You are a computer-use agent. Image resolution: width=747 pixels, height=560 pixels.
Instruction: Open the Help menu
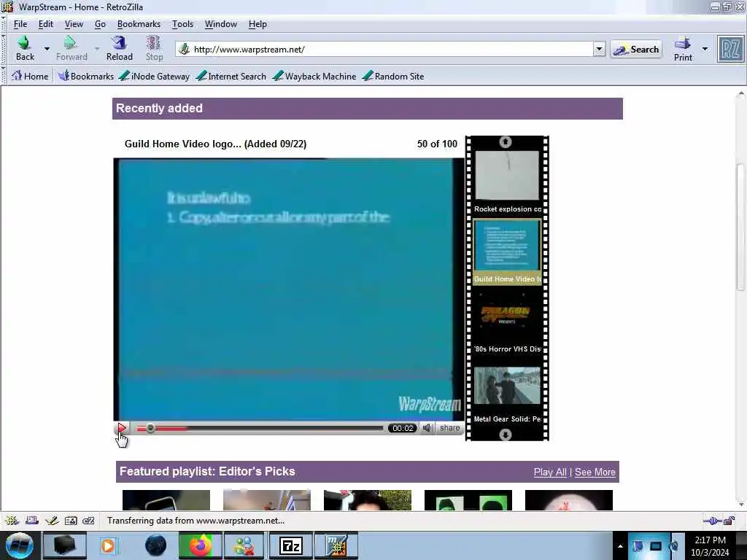[x=258, y=24]
